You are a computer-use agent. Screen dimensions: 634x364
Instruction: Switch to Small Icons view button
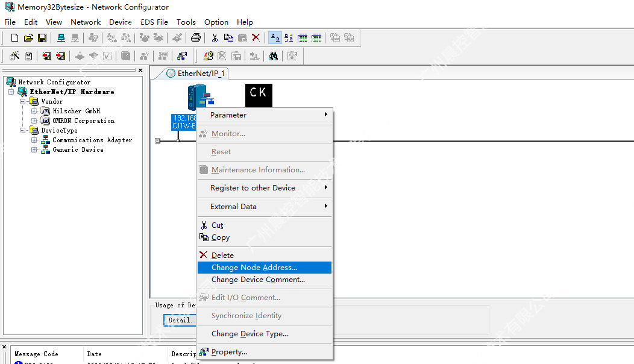point(289,38)
